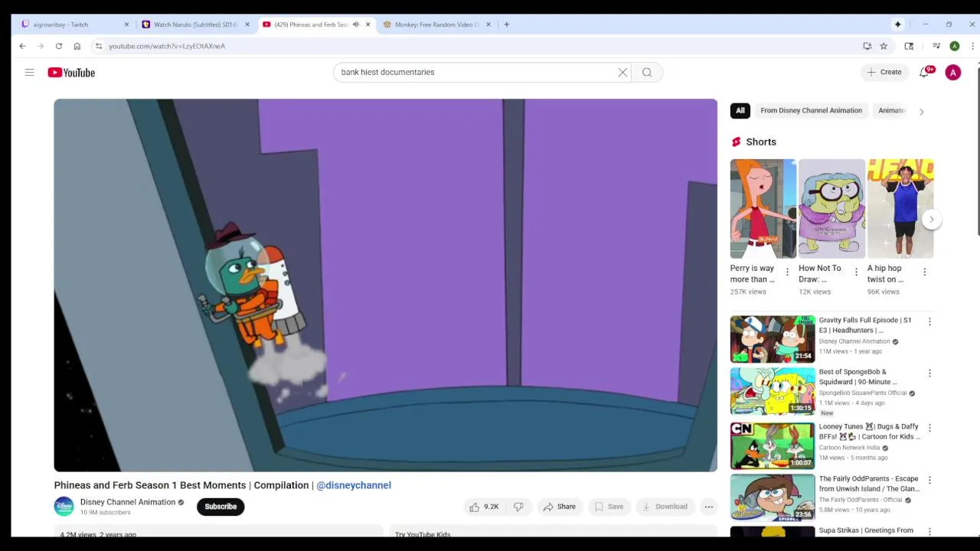Open the YouTube guide hamburger menu
Viewport: 980px width, 551px height.
tap(29, 73)
